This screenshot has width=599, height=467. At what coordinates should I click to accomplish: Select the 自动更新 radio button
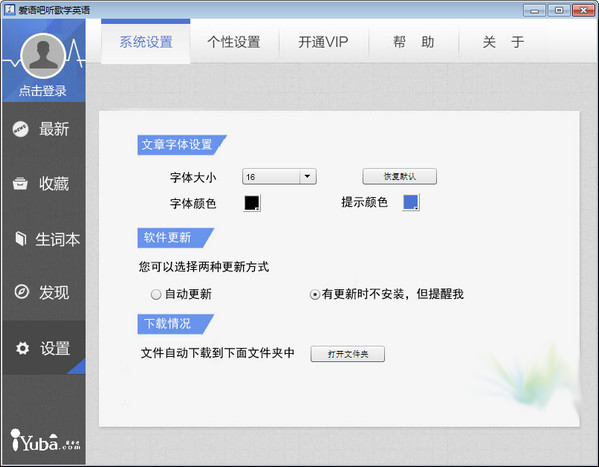(x=156, y=295)
